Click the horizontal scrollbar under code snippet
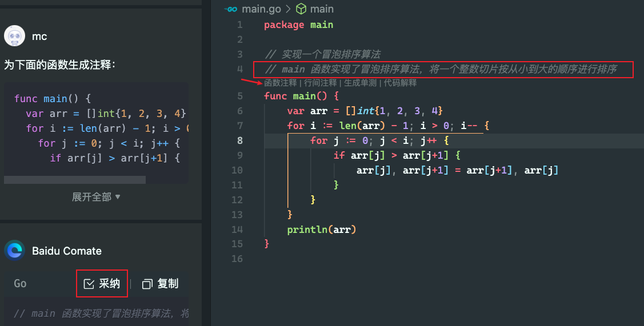Image resolution: width=644 pixels, height=326 pixels. pos(75,180)
